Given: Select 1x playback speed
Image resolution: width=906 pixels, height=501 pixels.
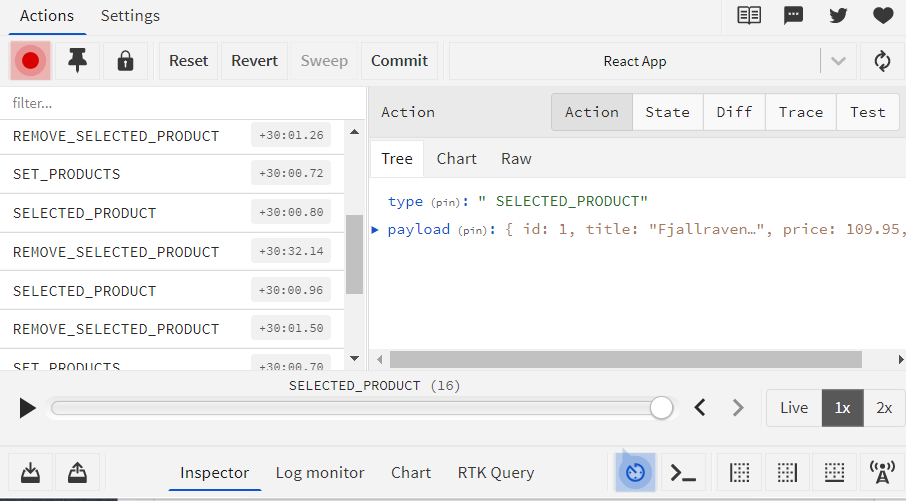Looking at the screenshot, I should coord(842,408).
